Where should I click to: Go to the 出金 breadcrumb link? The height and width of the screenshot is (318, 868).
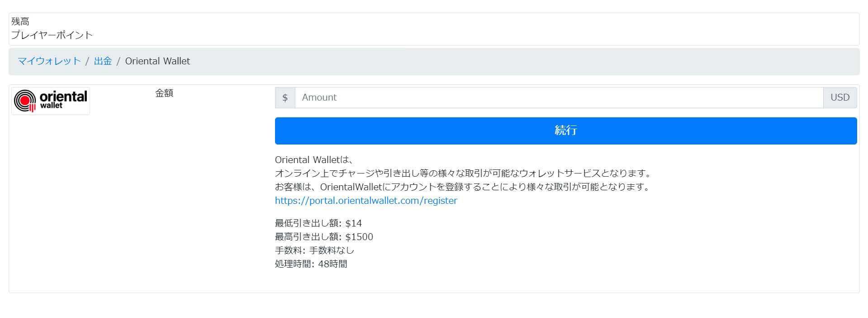(x=103, y=61)
